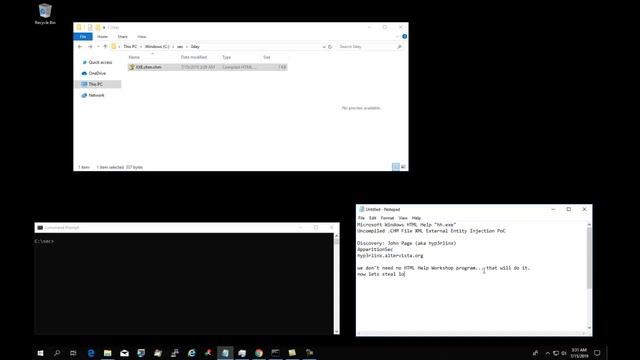
Task: Click the sec folder in address path
Action: point(180,47)
